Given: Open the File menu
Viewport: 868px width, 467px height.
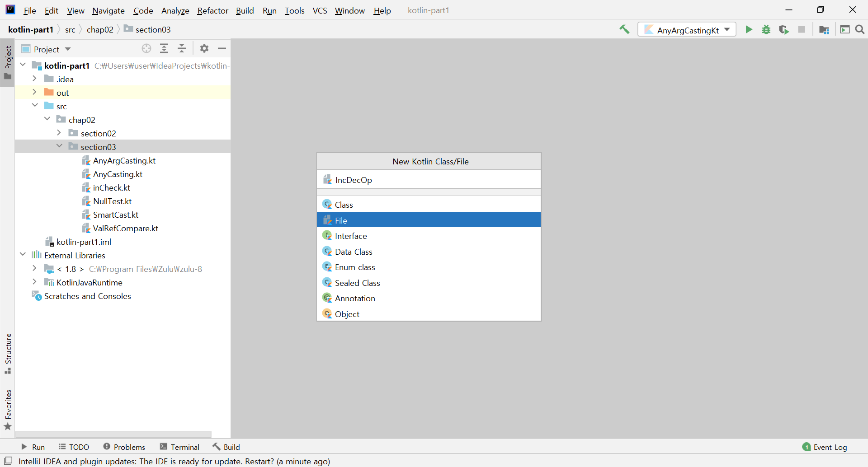Looking at the screenshot, I should pos(30,10).
